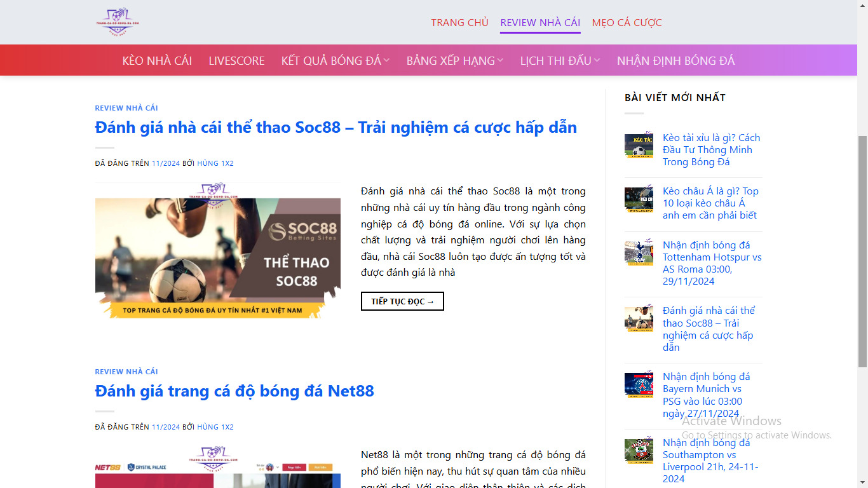
Task: Click REVIEW NHÀ CÁI category above Net88 article
Action: (126, 372)
